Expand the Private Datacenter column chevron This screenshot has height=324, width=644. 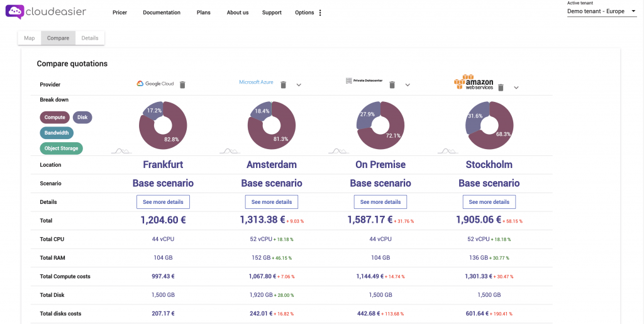click(408, 85)
